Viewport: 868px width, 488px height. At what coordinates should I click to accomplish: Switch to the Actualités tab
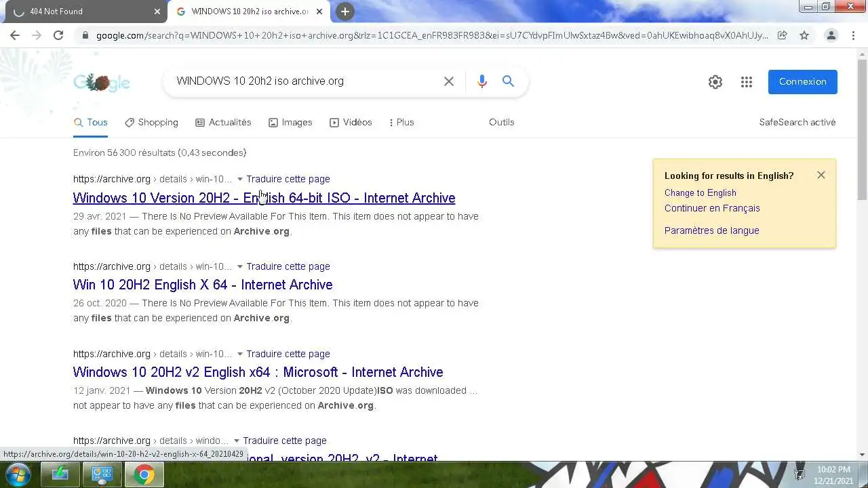coord(224,123)
